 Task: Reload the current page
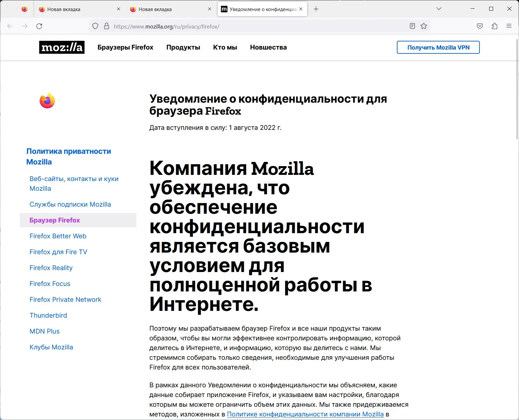(39, 26)
